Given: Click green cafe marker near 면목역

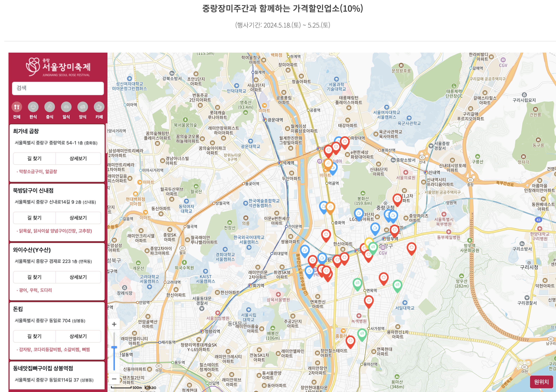Looking at the screenshot, I should click(x=357, y=283).
